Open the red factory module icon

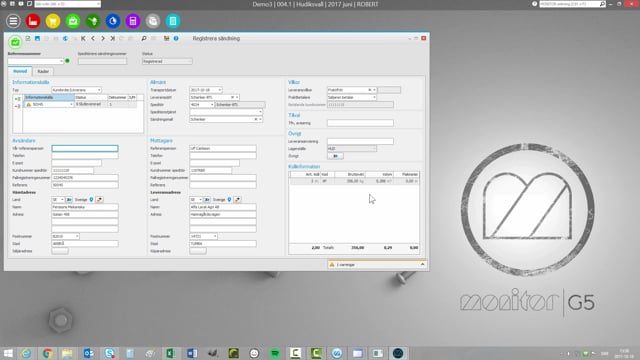coord(33,21)
